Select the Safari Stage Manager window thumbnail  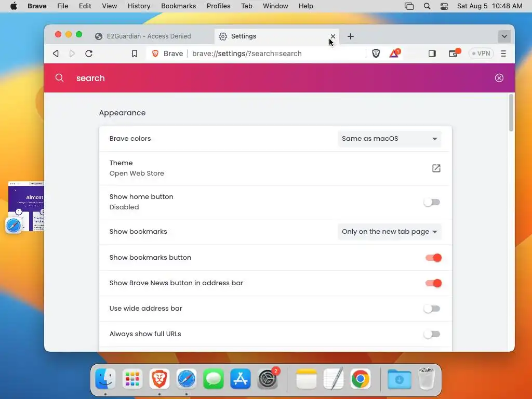[26, 206]
